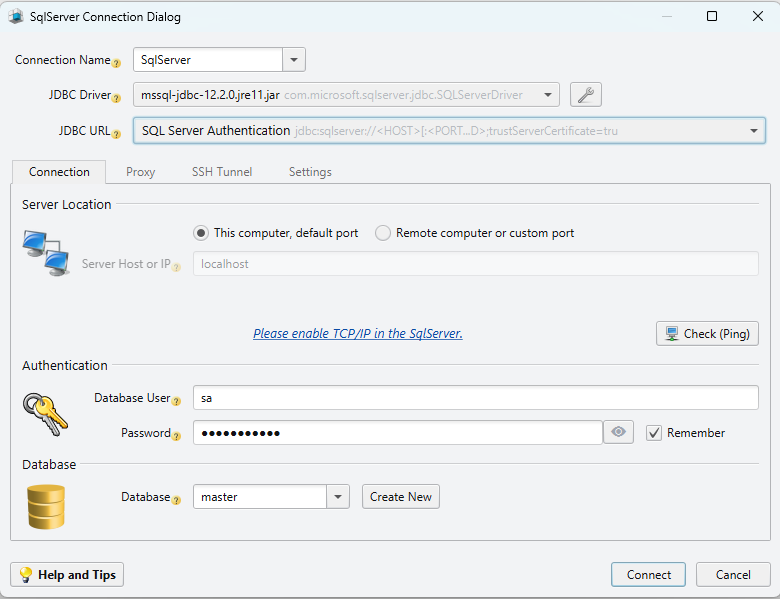Expand the Database dropdown showing master
Viewport: 780px width, 599px height.
[338, 497]
